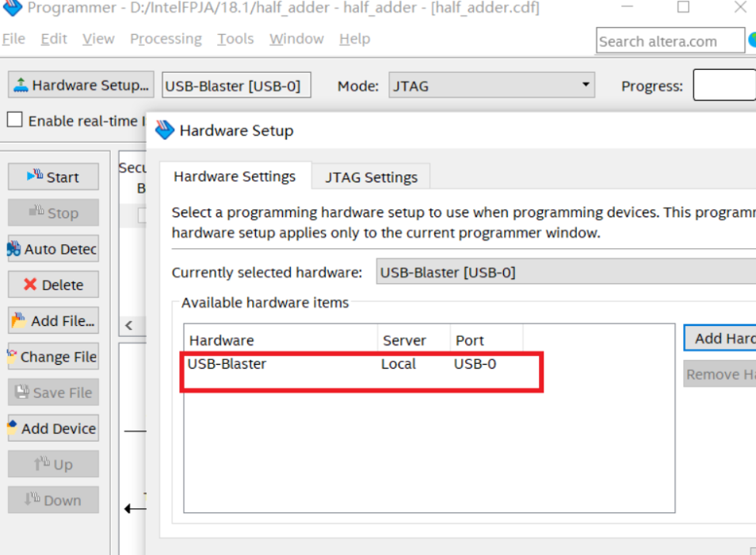Open the Edit menu
This screenshot has height=555, width=756.
(54, 39)
